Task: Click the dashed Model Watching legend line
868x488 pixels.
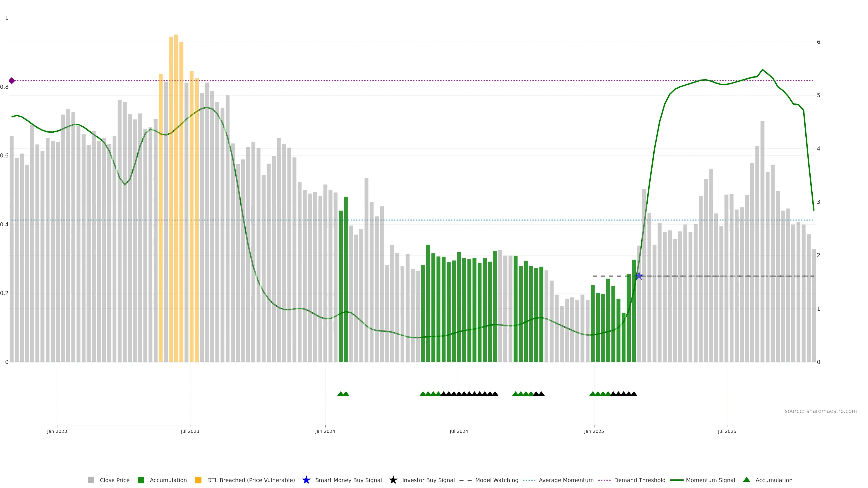Action: [x=465, y=480]
